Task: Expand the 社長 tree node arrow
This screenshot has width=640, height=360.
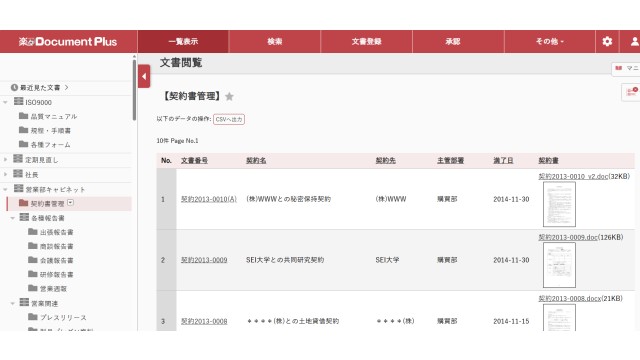Action: [6, 174]
